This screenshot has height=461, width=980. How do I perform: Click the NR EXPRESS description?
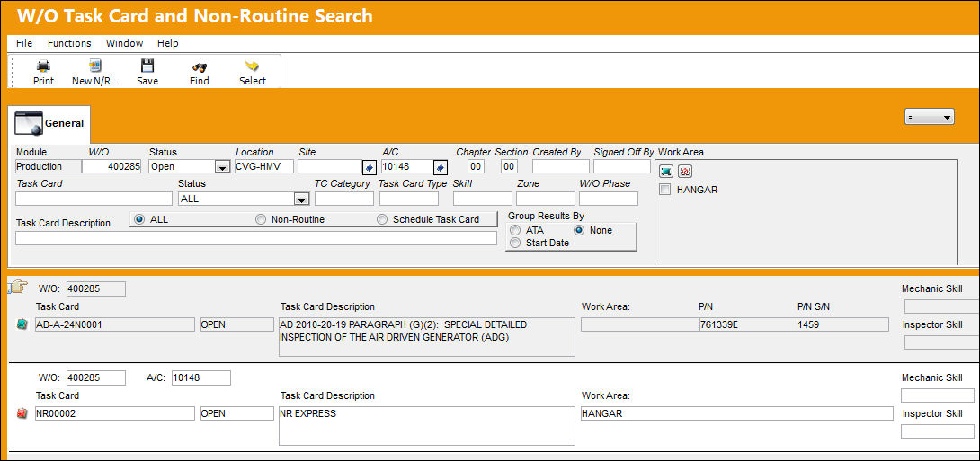coord(426,426)
